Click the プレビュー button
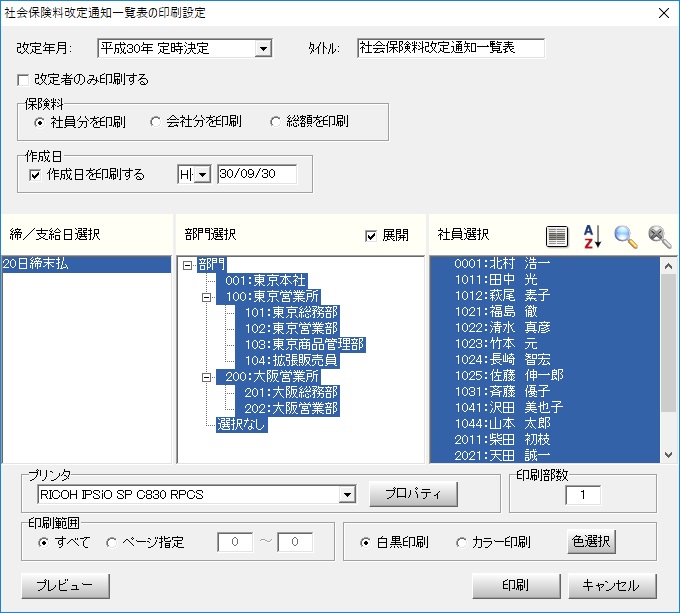This screenshot has width=680, height=613. [65, 586]
